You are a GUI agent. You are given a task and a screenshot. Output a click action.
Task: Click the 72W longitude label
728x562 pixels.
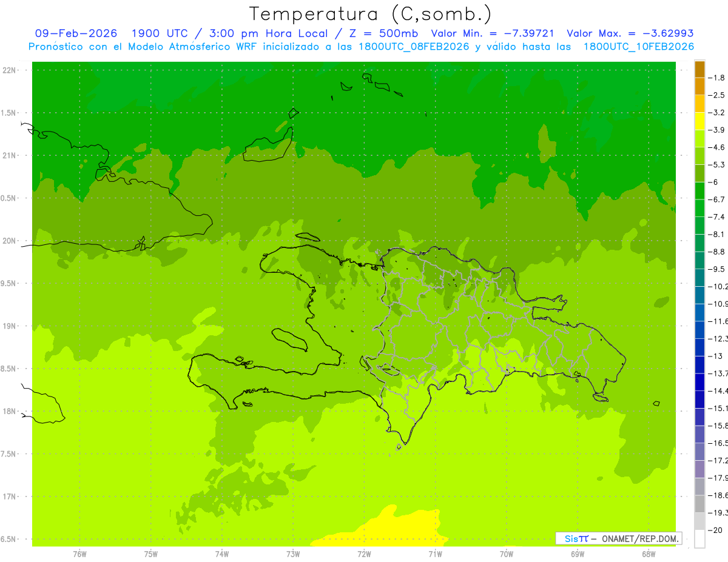point(364,554)
